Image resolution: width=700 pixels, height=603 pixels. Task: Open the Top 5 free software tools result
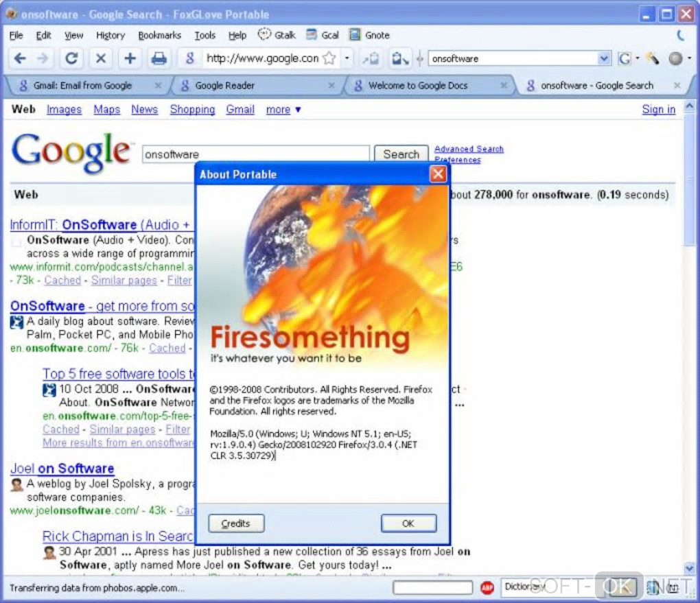pyautogui.click(x=119, y=374)
